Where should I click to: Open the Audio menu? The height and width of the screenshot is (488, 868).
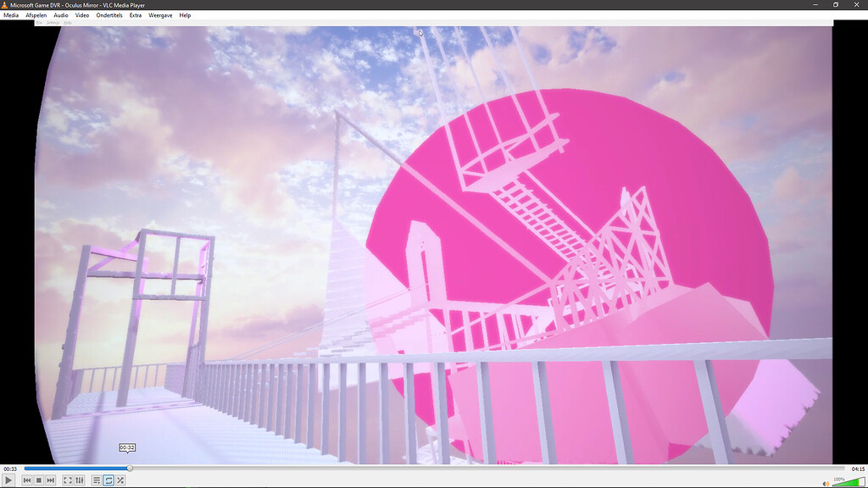(x=60, y=14)
